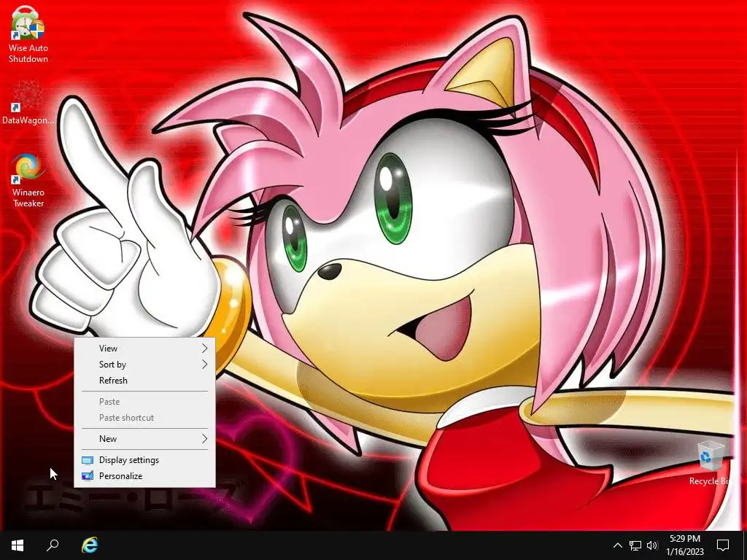Expand the View submenu
The height and width of the screenshot is (560, 747).
(x=145, y=348)
